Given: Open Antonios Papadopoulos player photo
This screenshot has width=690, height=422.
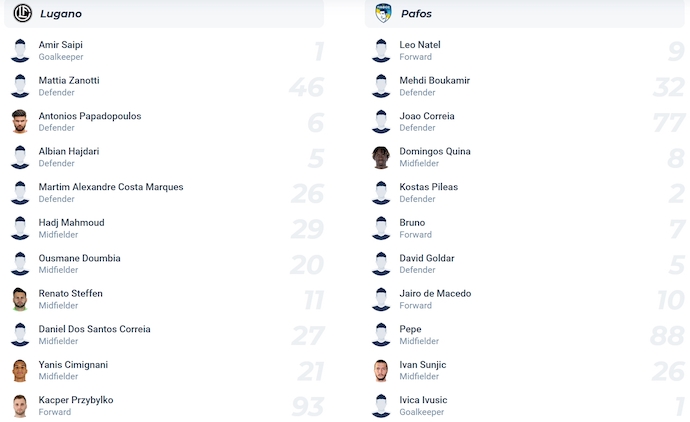Looking at the screenshot, I should coord(20,122).
